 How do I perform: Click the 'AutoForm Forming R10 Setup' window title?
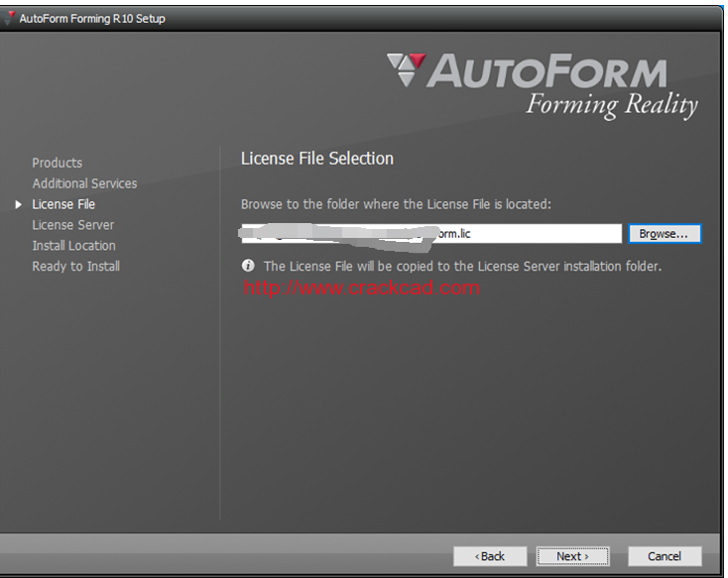point(92,19)
